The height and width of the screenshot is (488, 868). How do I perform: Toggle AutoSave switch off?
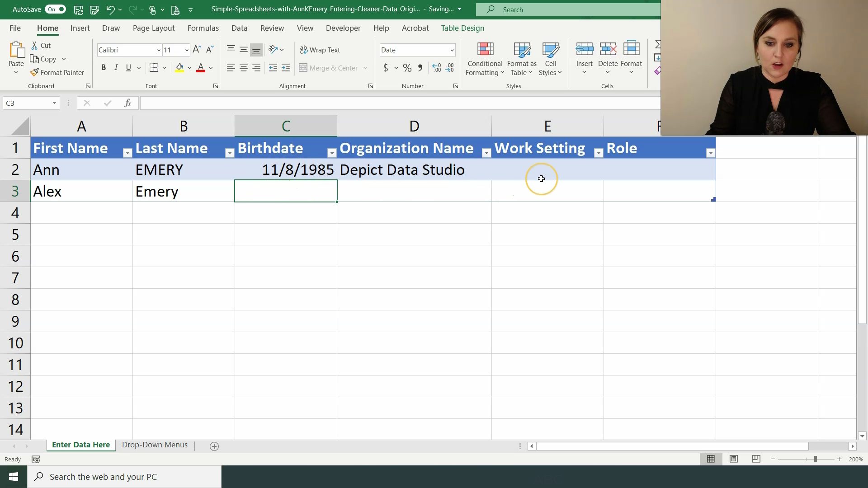pos(56,9)
